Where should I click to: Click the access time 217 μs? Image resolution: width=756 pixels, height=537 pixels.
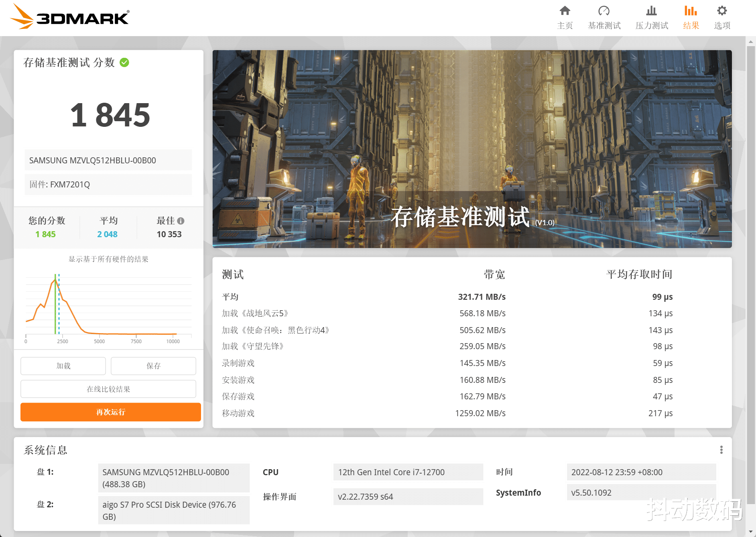coord(660,413)
